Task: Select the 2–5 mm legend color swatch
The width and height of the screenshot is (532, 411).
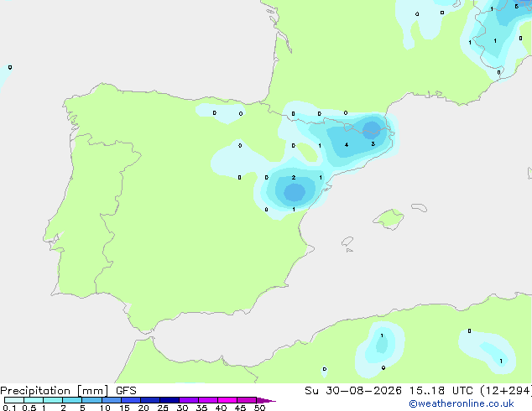Action: [72, 400]
